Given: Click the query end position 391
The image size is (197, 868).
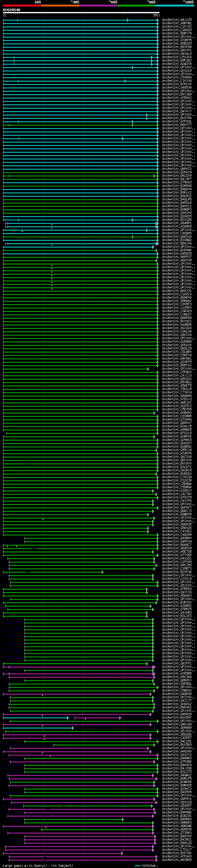Looking at the screenshot, I should (x=155, y=15).
